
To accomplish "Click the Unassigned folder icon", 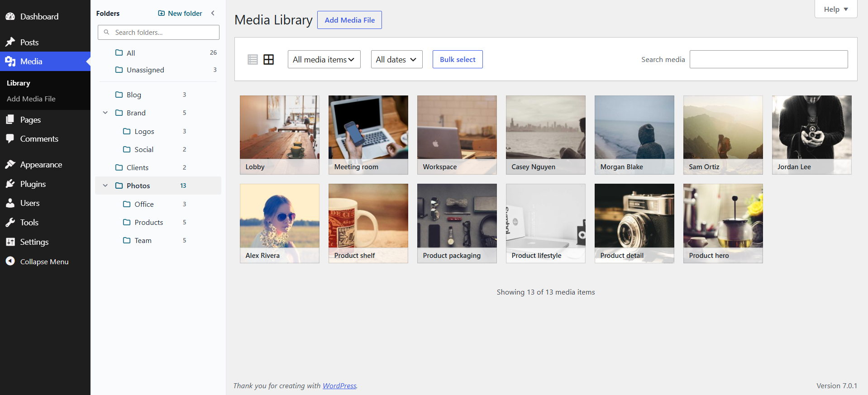I will point(119,70).
